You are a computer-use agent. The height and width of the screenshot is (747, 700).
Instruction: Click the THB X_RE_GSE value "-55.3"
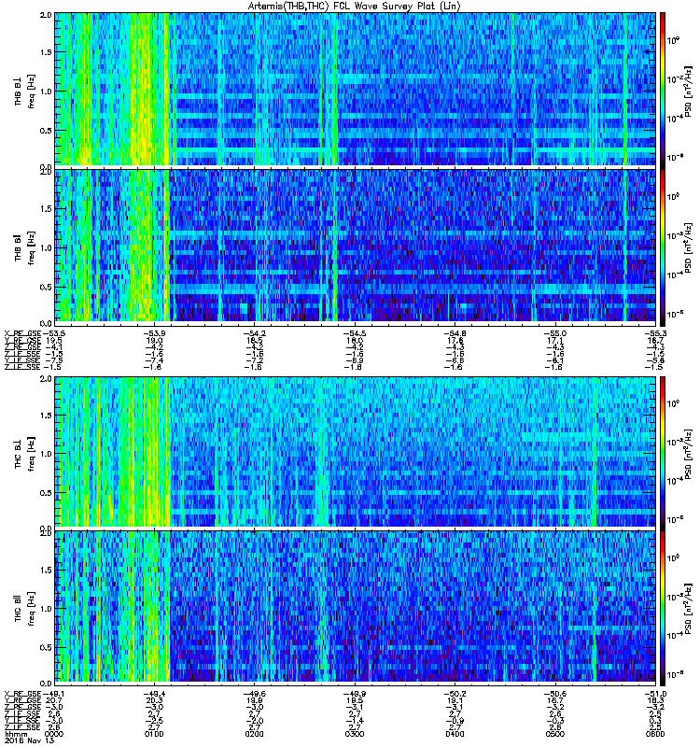coord(655,333)
